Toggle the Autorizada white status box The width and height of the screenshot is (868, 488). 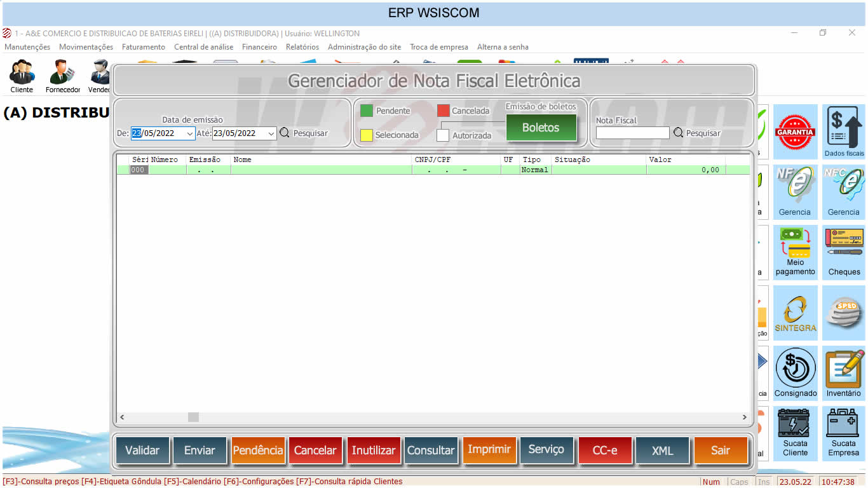443,135
